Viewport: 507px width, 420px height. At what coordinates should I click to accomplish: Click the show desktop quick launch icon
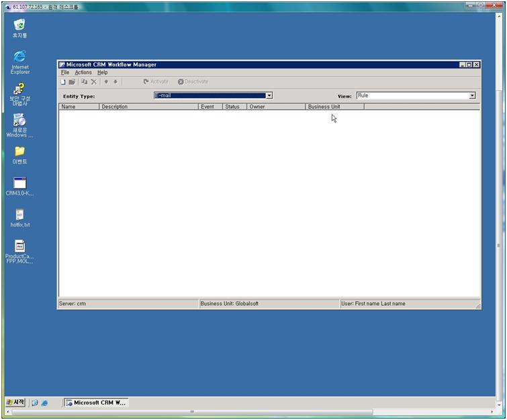[x=35, y=403]
